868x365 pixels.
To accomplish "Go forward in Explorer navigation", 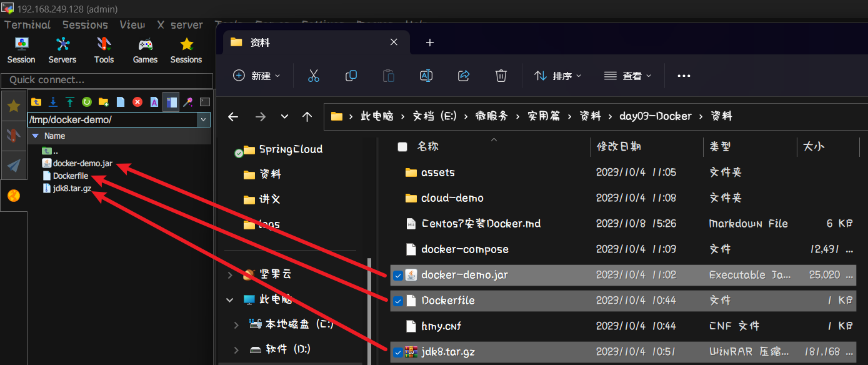I will [261, 116].
